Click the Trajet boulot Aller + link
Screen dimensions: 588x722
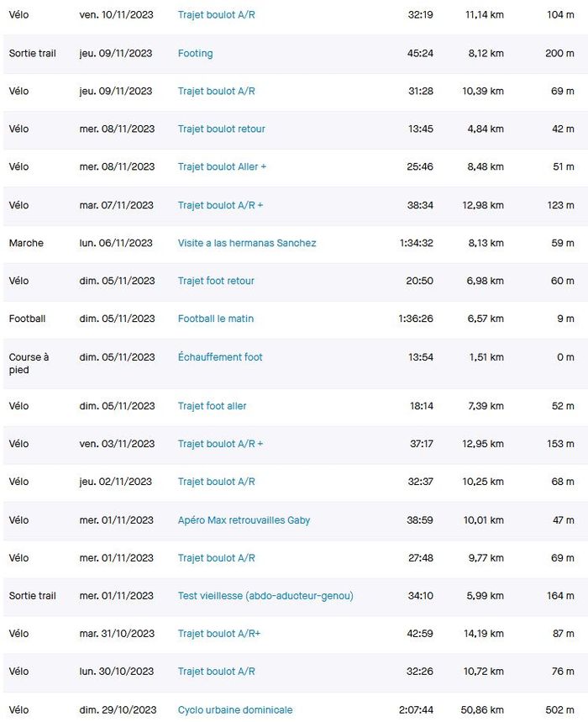click(x=222, y=166)
